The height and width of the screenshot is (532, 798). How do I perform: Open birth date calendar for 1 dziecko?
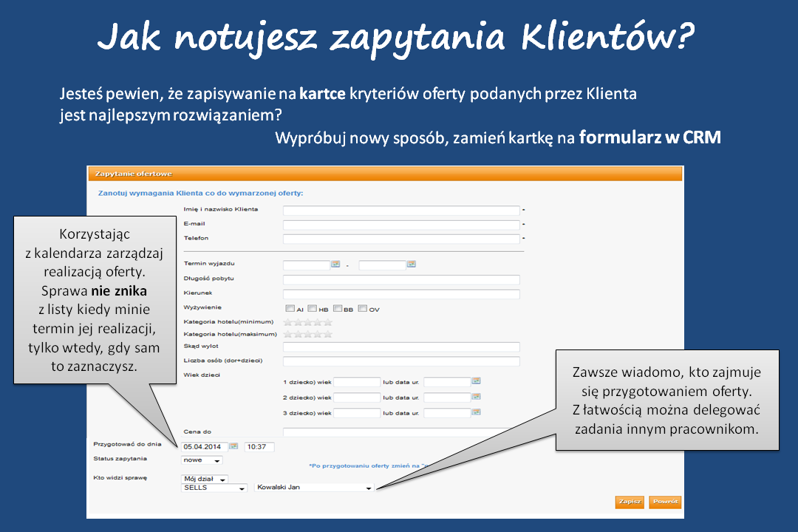pos(476,381)
